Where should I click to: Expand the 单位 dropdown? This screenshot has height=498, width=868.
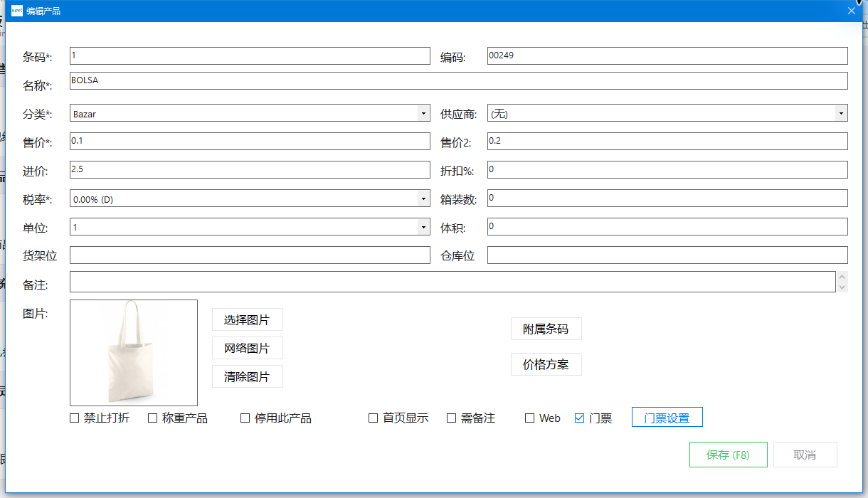point(250,227)
